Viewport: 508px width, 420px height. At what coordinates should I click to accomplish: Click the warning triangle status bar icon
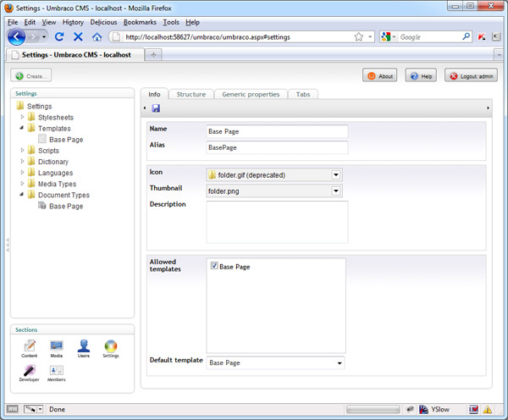coord(488,410)
